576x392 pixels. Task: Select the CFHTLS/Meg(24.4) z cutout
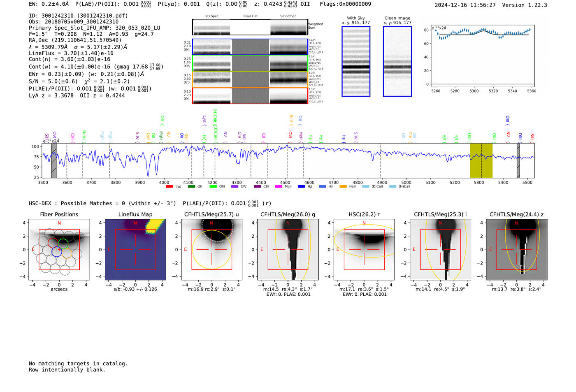517,250
